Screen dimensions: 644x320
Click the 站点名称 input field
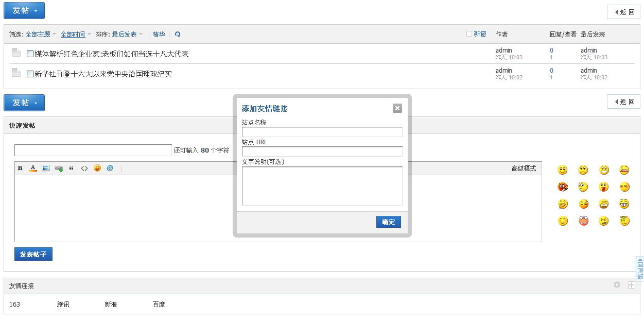click(322, 132)
